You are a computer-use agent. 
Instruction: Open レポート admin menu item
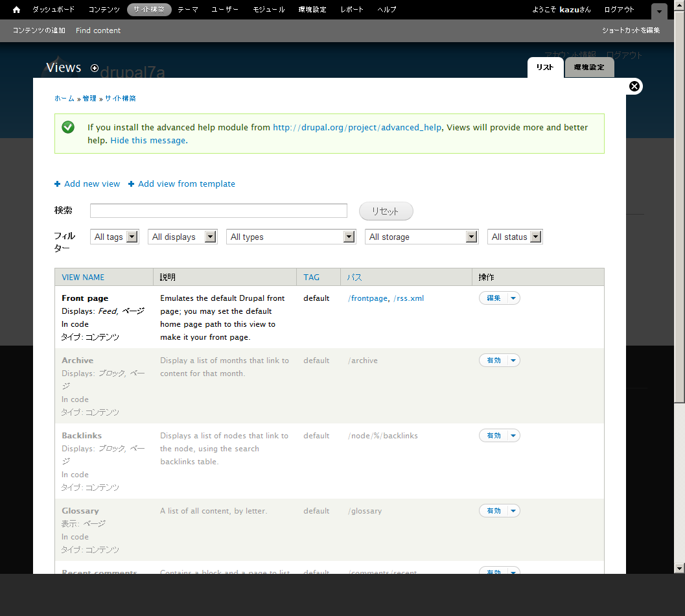pyautogui.click(x=352, y=10)
